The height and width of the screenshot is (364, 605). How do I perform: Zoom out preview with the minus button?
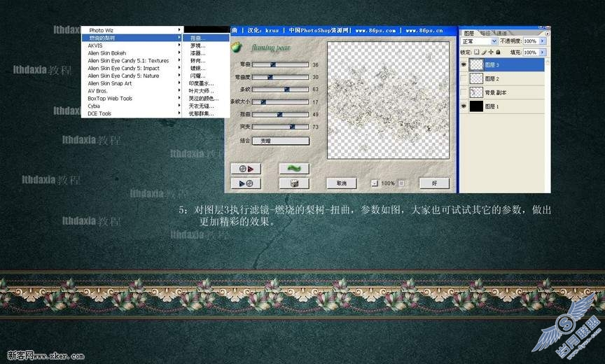point(374,183)
